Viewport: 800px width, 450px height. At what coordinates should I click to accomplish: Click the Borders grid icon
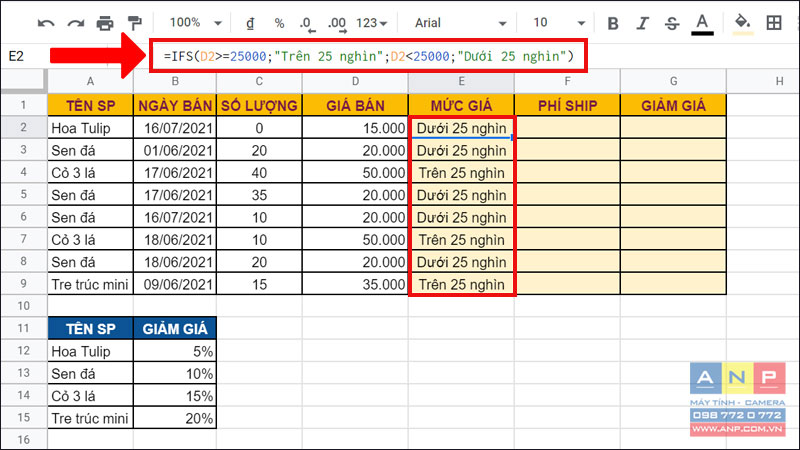coord(774,23)
